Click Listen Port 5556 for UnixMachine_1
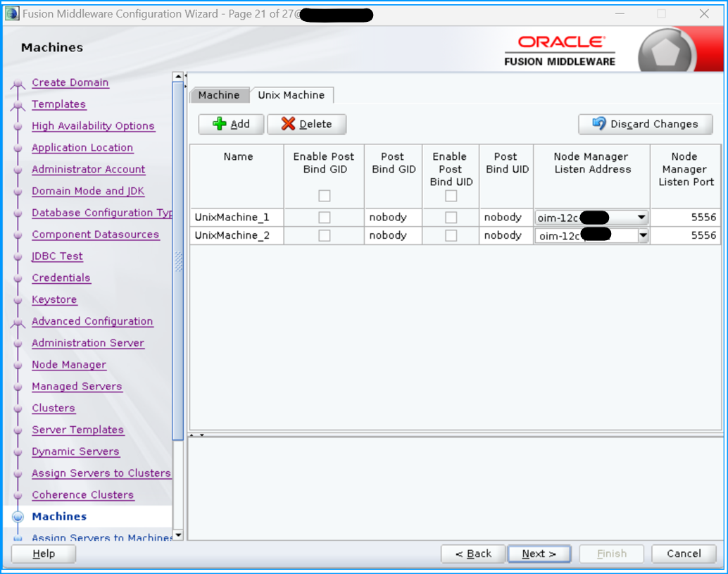This screenshot has height=574, width=728. [x=685, y=218]
